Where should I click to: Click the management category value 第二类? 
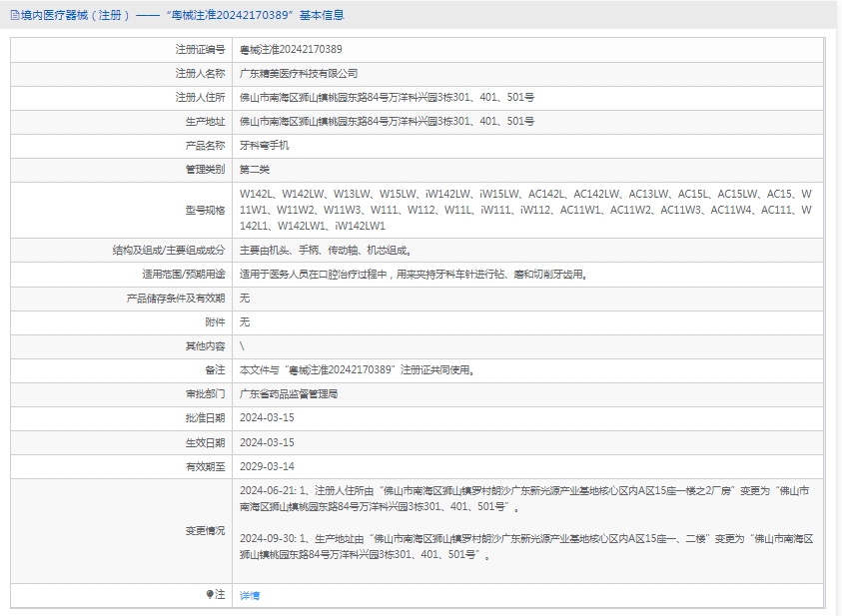point(254,169)
